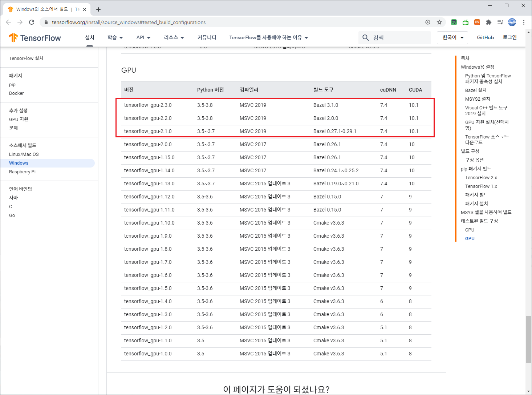Screen dimensions: 532x395
Task: Open the 한국어 language selector
Action: coord(452,37)
